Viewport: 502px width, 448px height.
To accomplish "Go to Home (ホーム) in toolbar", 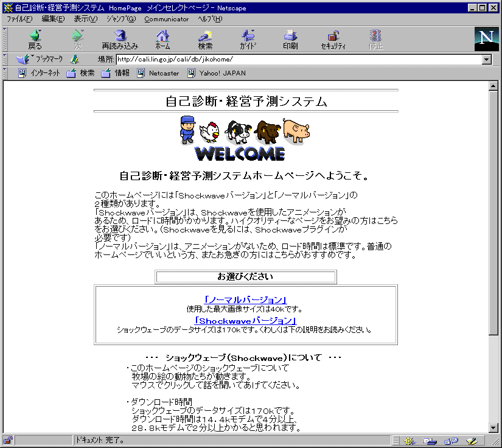I will coord(162,40).
